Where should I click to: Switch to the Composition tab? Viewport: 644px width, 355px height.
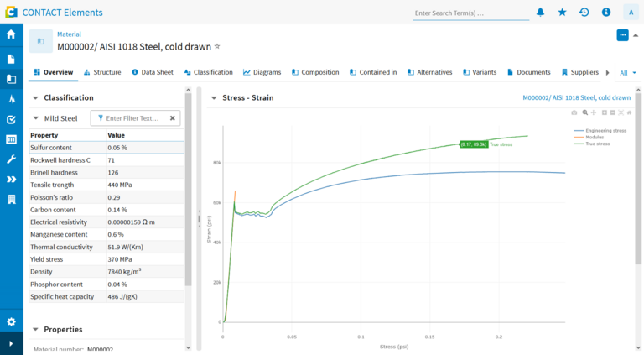tap(315, 72)
